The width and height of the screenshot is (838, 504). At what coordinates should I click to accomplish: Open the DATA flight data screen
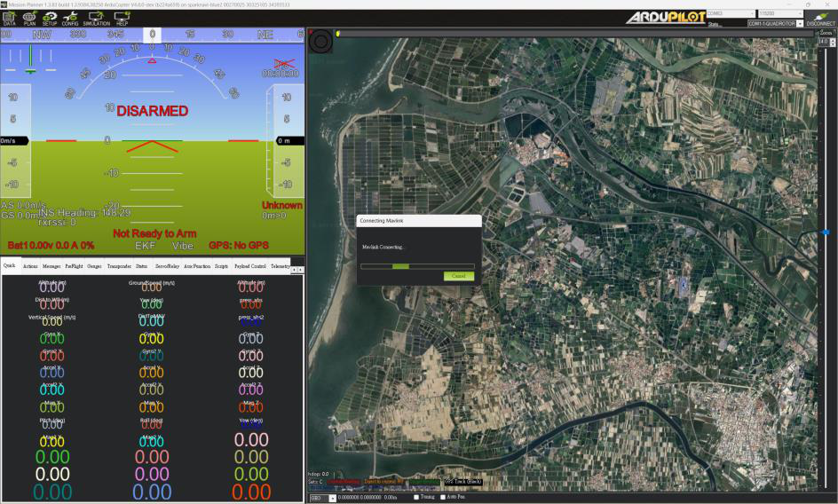(9, 18)
